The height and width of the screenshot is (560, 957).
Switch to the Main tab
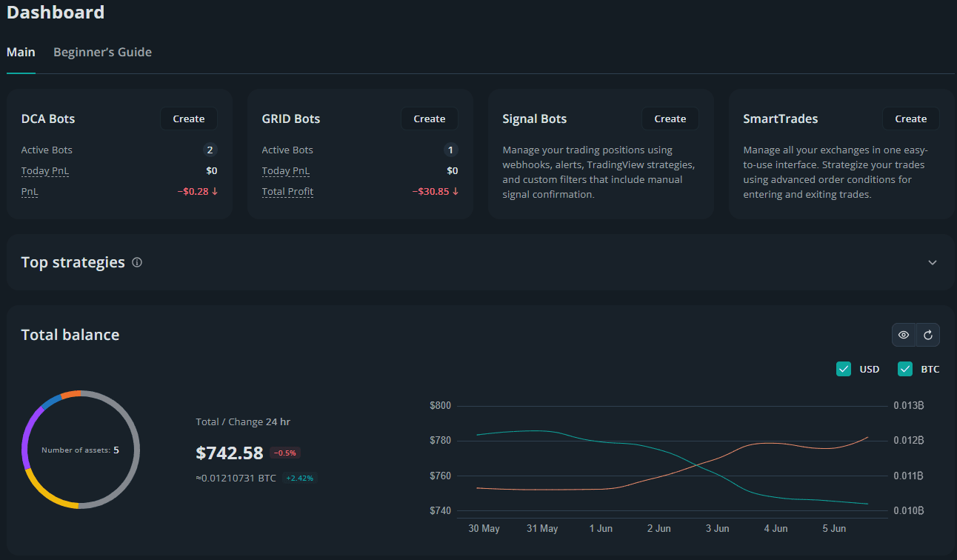click(x=21, y=52)
